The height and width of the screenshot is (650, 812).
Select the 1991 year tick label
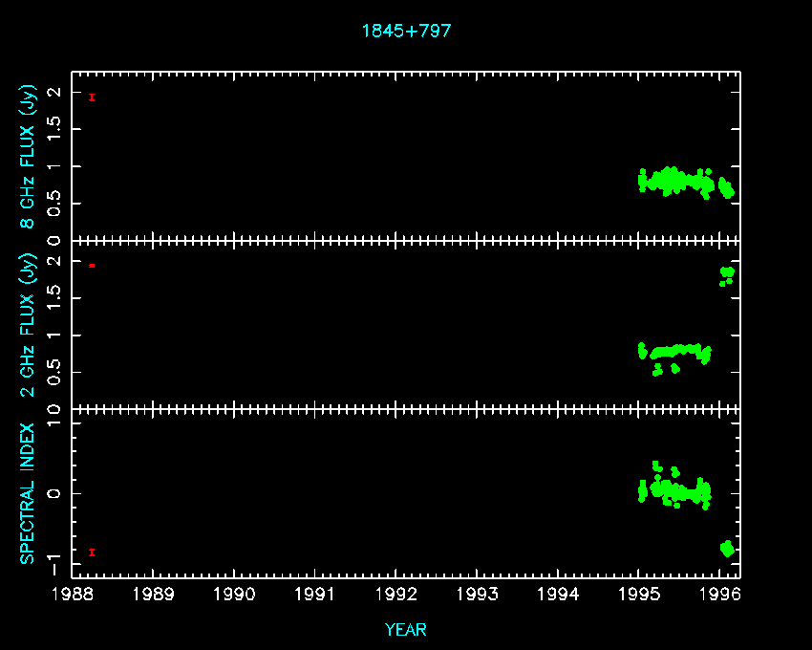315,594
